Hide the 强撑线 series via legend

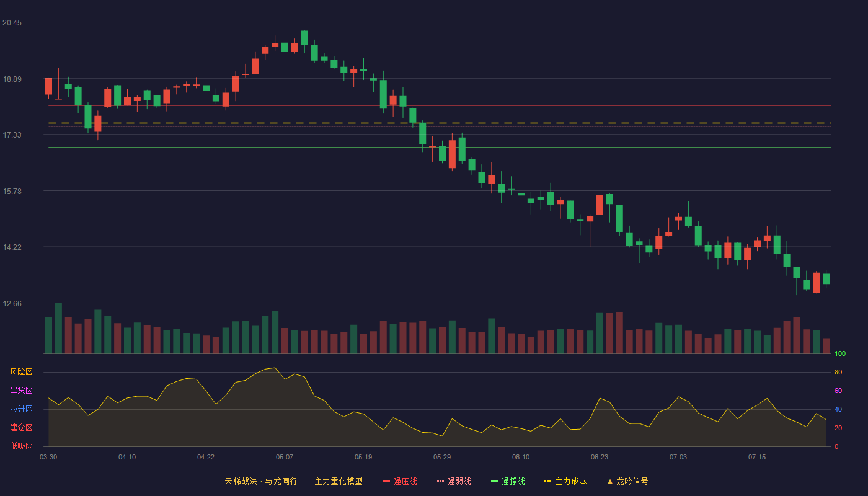tap(508, 481)
